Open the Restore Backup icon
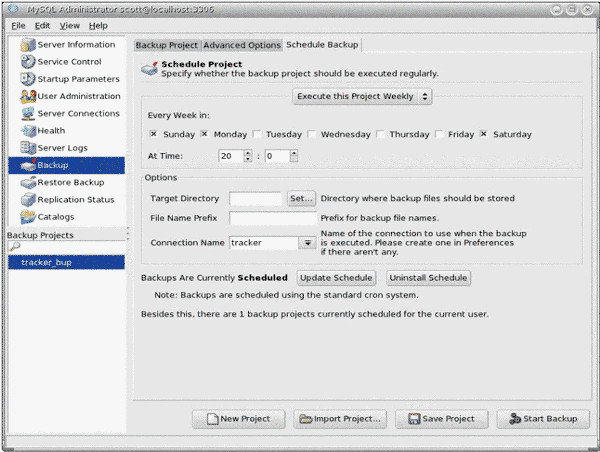This screenshot has height=452, width=600. point(28,182)
